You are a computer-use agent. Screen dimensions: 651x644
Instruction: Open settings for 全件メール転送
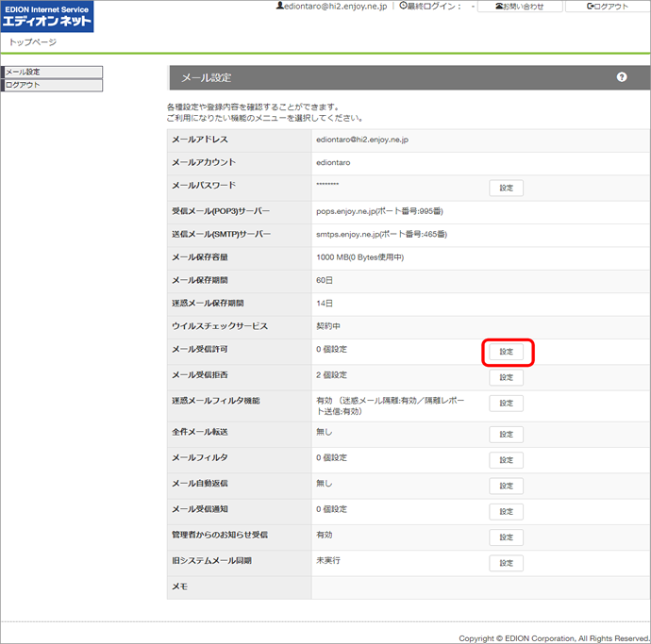(x=506, y=435)
